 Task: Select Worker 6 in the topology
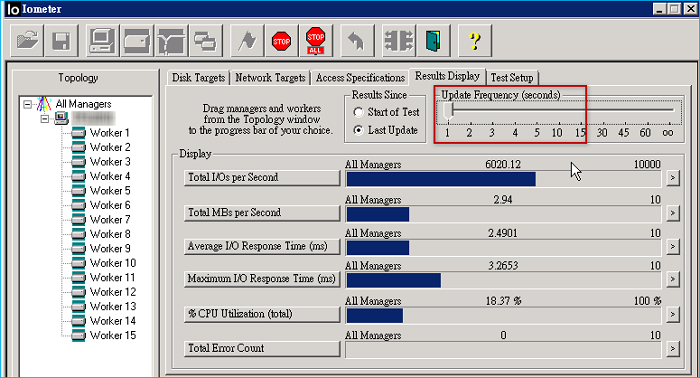pos(110,205)
